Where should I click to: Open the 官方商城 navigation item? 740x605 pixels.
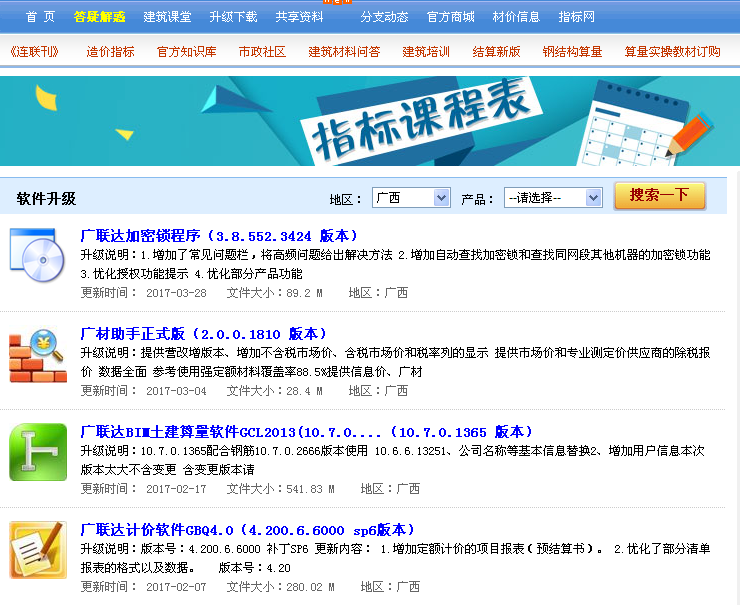451,17
